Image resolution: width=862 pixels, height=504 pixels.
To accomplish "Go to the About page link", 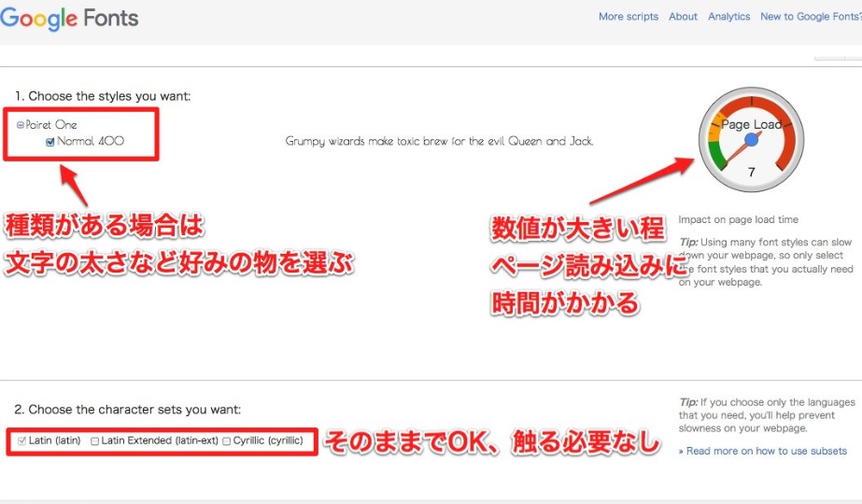I will pyautogui.click(x=683, y=17).
